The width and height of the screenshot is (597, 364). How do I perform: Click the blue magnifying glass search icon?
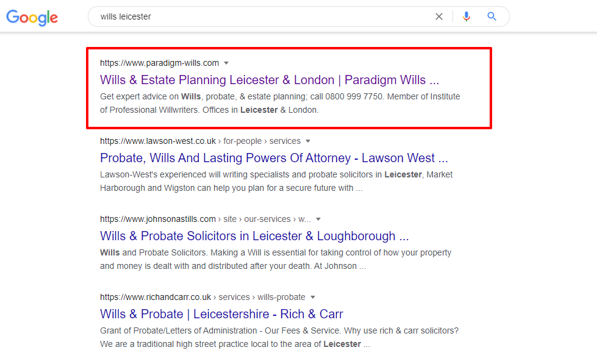492,16
